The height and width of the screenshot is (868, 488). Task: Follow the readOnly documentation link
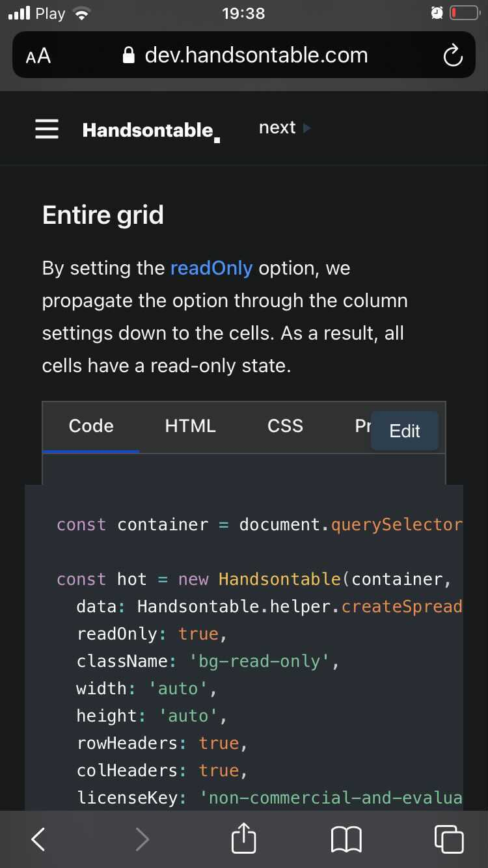click(211, 267)
